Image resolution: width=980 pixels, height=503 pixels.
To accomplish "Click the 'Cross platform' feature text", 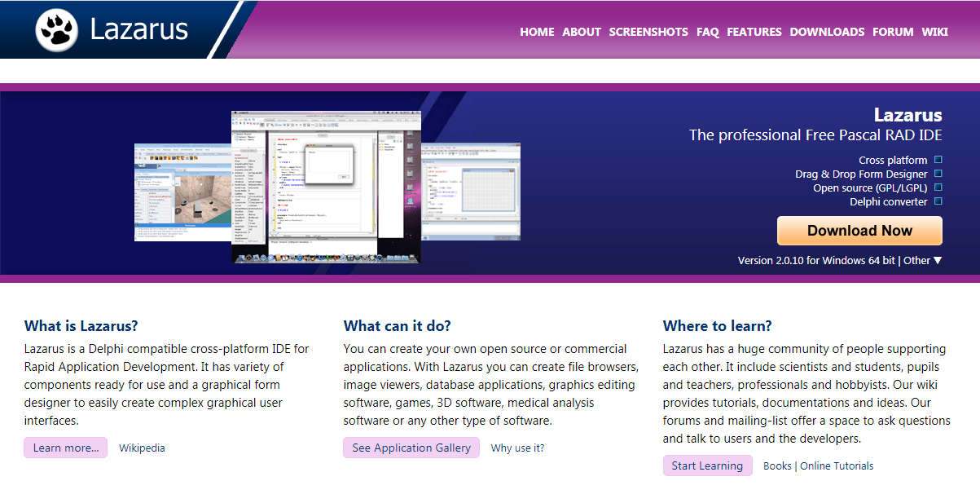I will coord(893,160).
